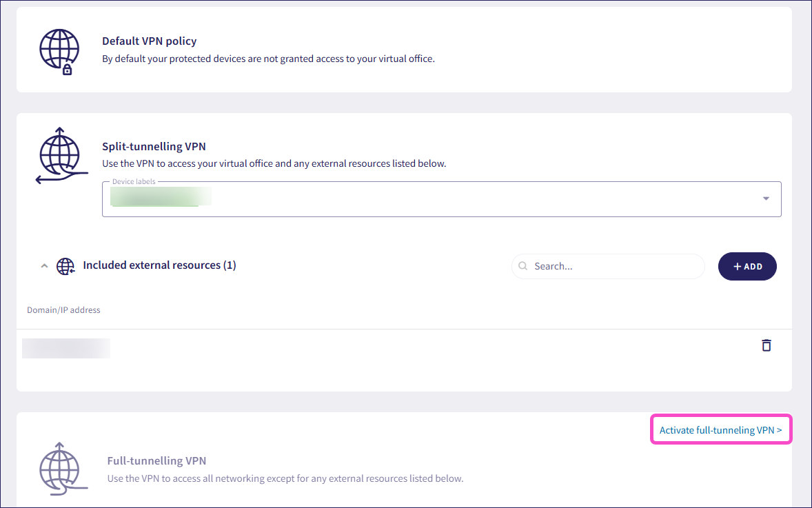Image resolution: width=812 pixels, height=508 pixels.
Task: Open the Device labels dropdown arrow
Action: click(766, 199)
